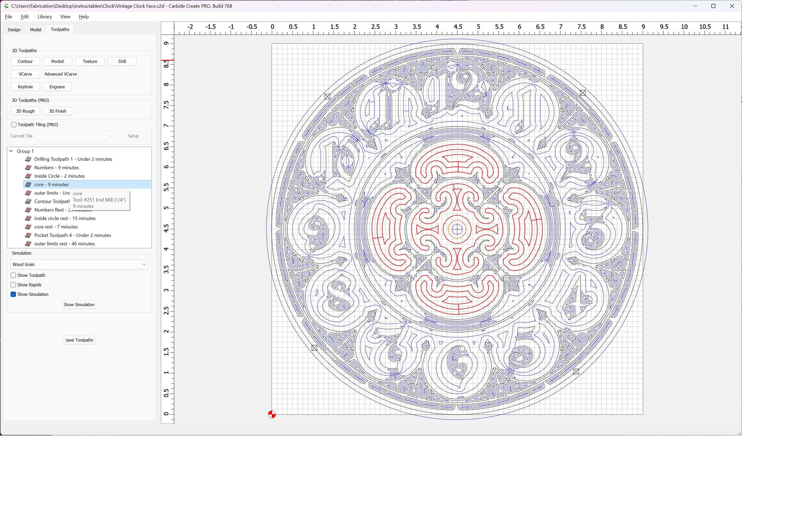Enable the Show Rapids checkbox

tap(13, 285)
